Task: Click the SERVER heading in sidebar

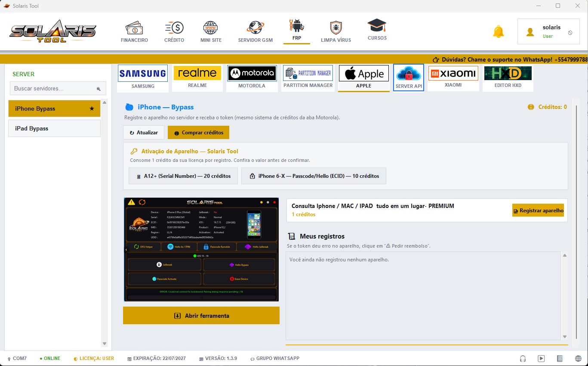Action: [23, 74]
